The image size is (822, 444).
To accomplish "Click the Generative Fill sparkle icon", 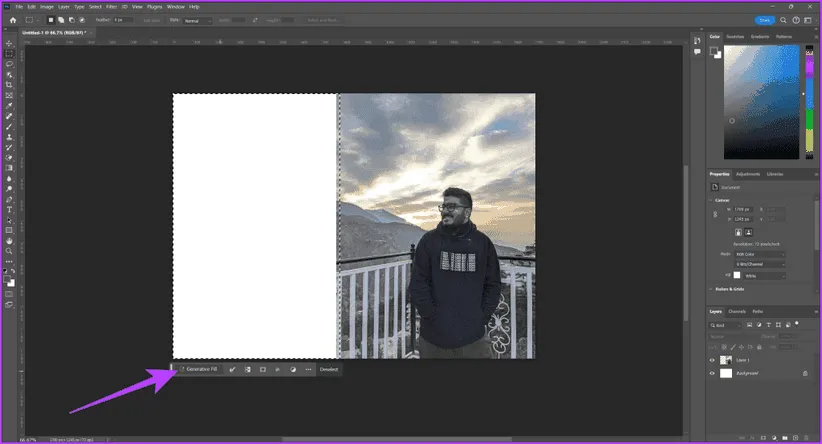I will pos(182,369).
